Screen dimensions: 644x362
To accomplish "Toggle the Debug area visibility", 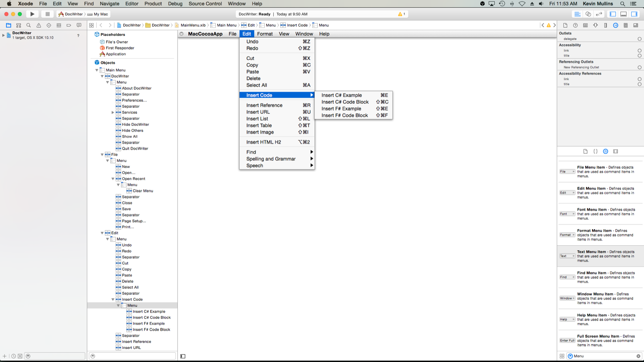I will pyautogui.click(x=624, y=14).
